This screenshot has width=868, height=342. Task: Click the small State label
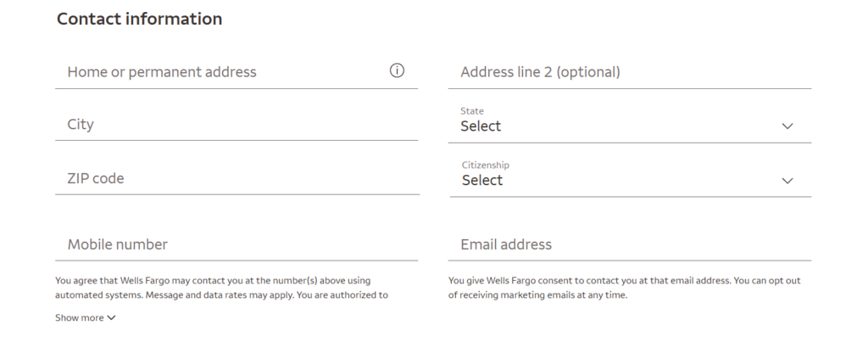click(x=472, y=111)
